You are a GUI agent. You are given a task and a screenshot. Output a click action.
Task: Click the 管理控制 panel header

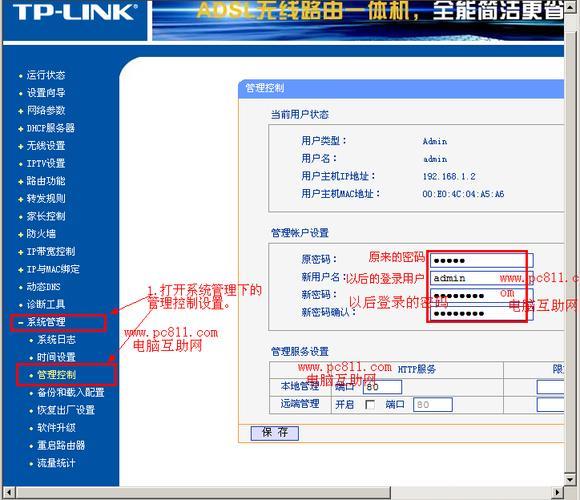click(401, 89)
